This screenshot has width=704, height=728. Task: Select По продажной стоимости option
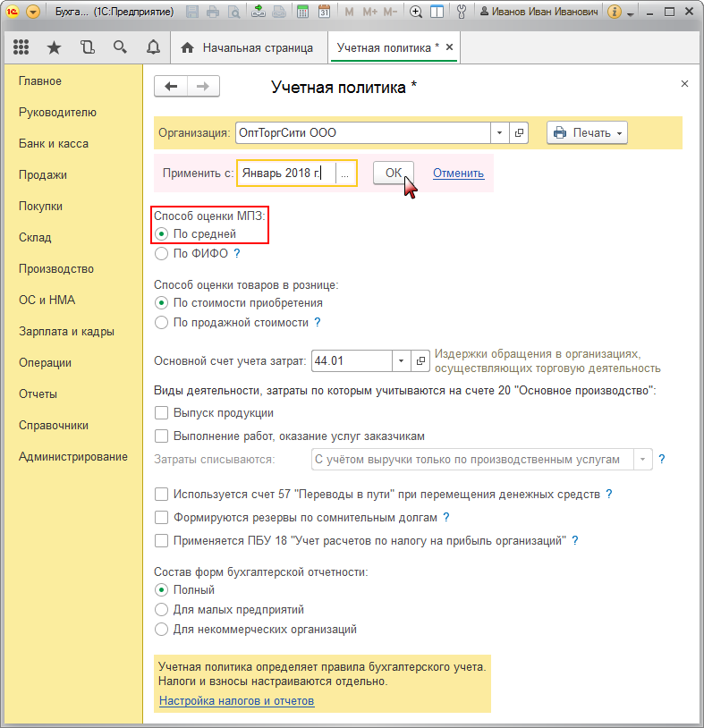point(161,322)
